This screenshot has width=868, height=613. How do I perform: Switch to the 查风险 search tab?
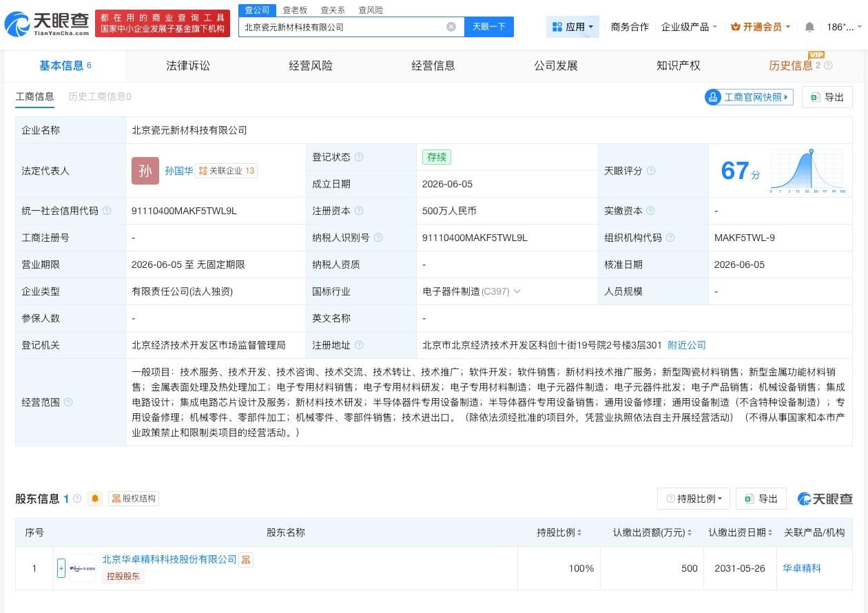coord(371,10)
